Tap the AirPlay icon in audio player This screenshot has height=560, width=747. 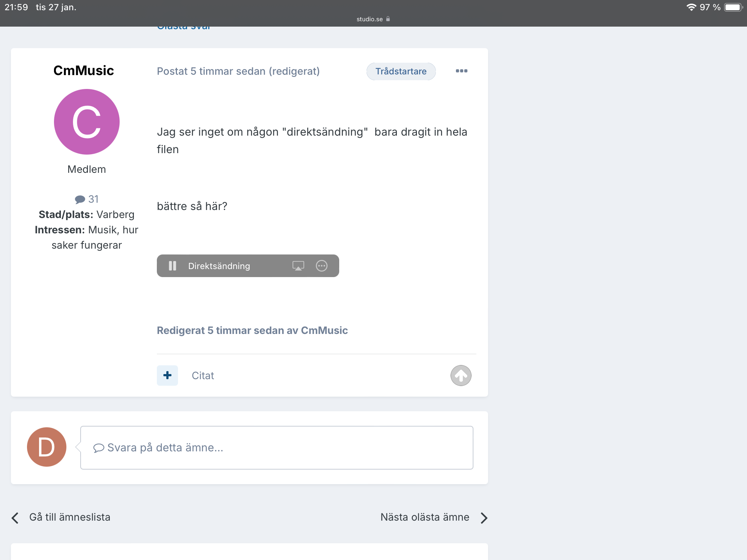[298, 266]
